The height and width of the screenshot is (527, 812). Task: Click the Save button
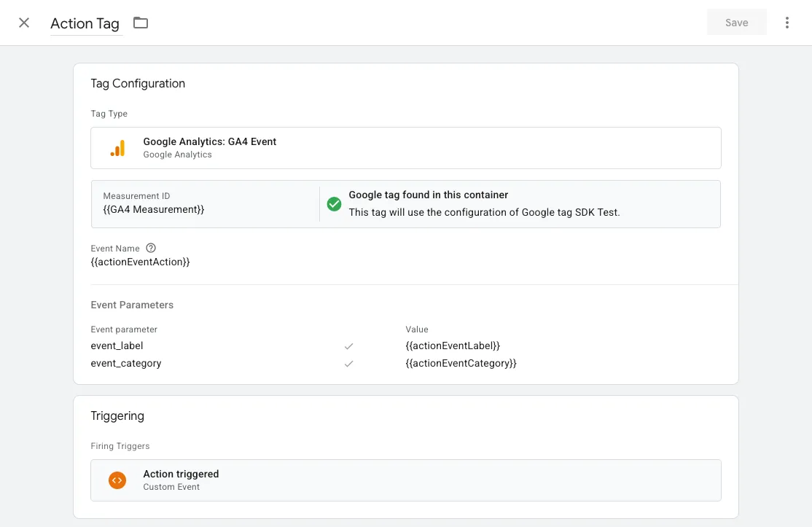click(x=736, y=23)
